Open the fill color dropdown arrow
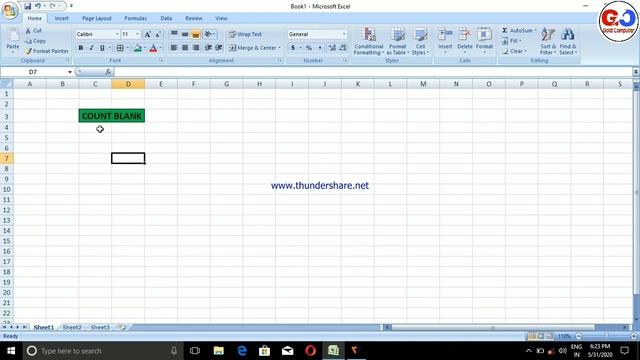 click(x=144, y=48)
